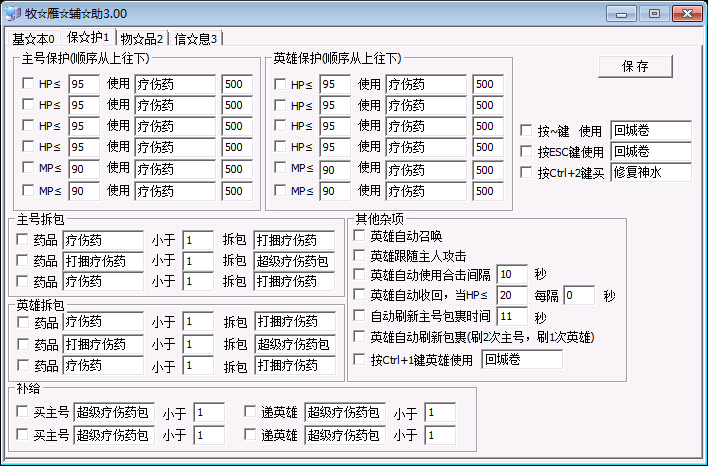Check the second 递英雄 checkbox

pos(250,434)
